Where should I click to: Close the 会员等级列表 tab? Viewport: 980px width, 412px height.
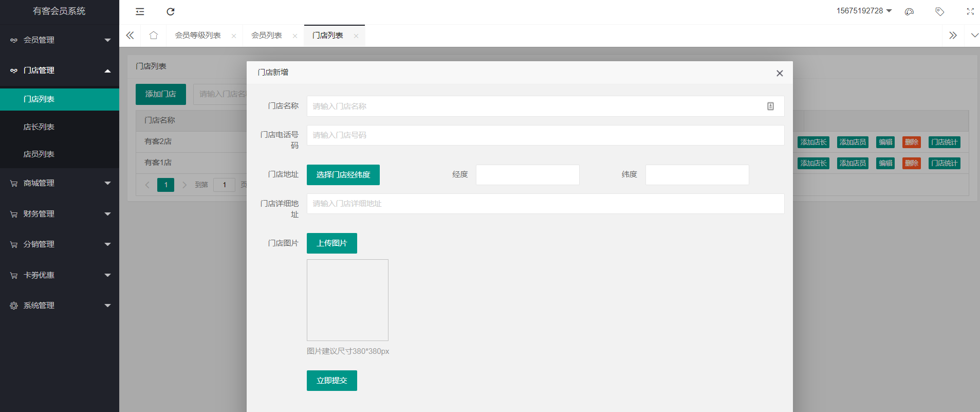pyautogui.click(x=234, y=36)
